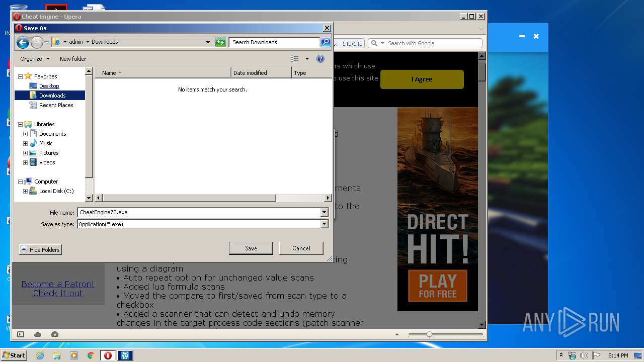
Task: Collapse the Libraries group
Action: 20,124
